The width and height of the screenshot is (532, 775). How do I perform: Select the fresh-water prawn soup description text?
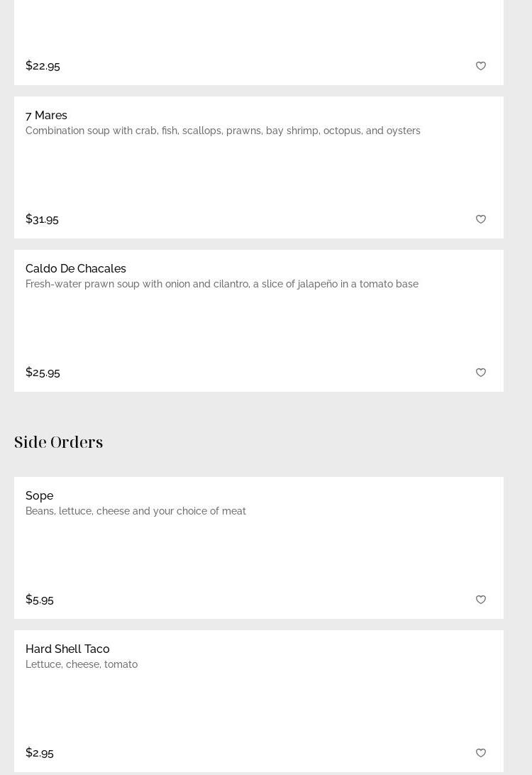[222, 284]
